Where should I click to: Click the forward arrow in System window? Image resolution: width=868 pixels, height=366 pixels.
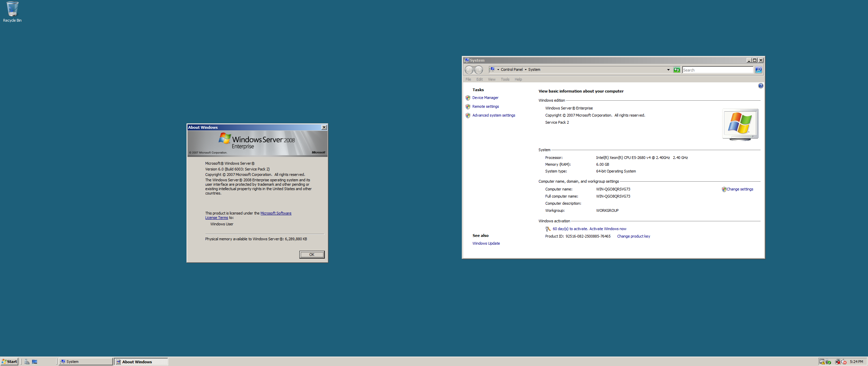pos(478,70)
